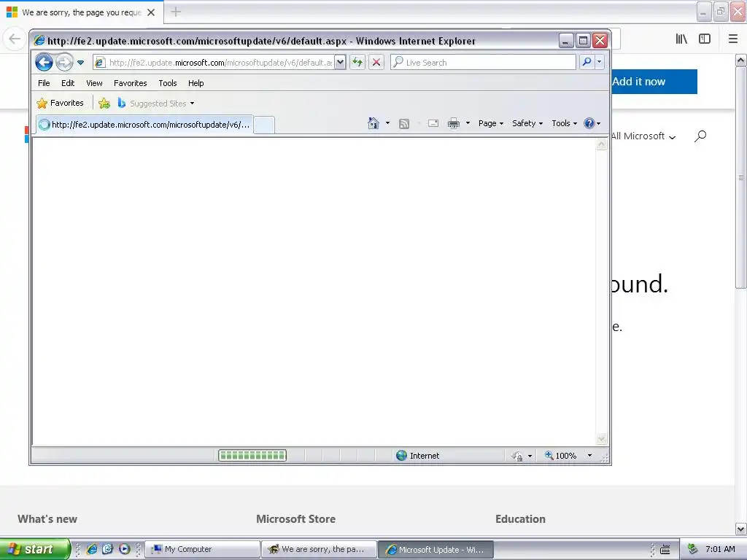Open new tab in background browser
This screenshot has width=747, height=560.
pyautogui.click(x=176, y=12)
